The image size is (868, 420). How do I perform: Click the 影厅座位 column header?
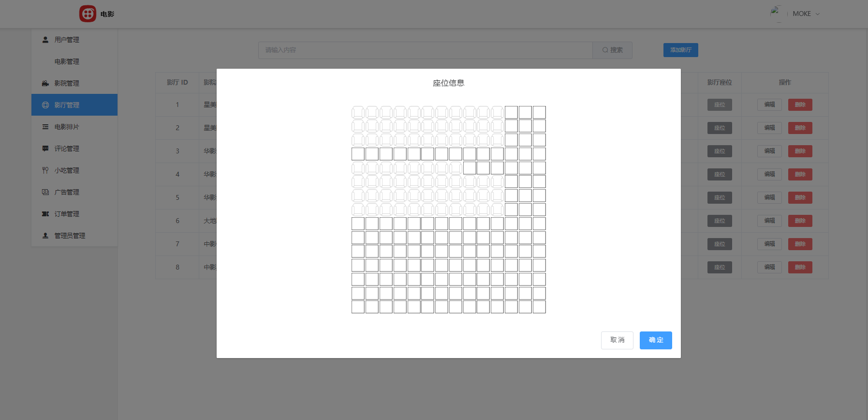coord(720,82)
